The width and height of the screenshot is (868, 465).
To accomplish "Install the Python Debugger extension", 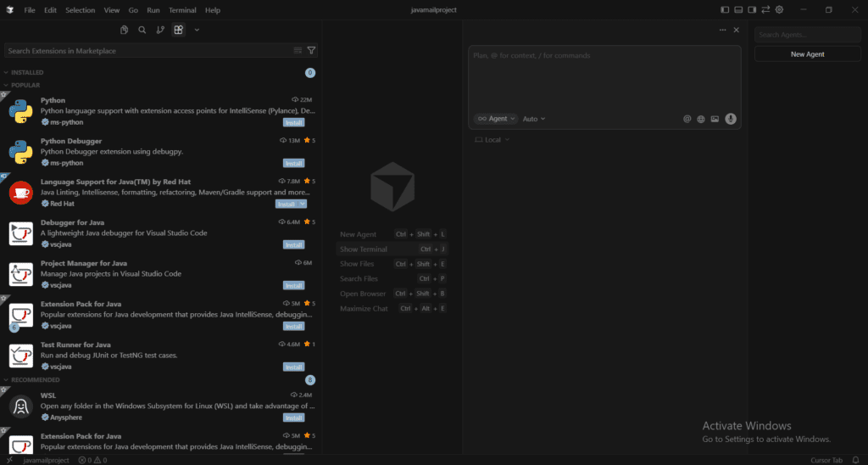I will 293,163.
